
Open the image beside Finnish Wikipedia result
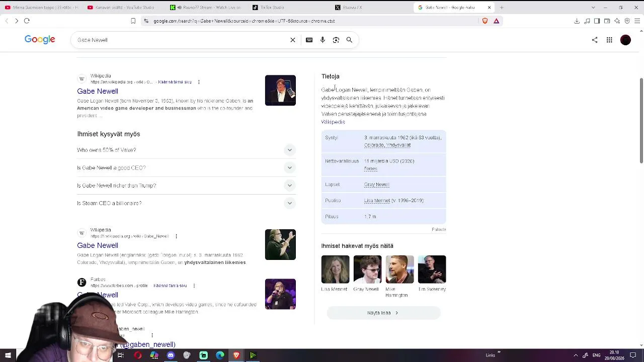click(280, 244)
